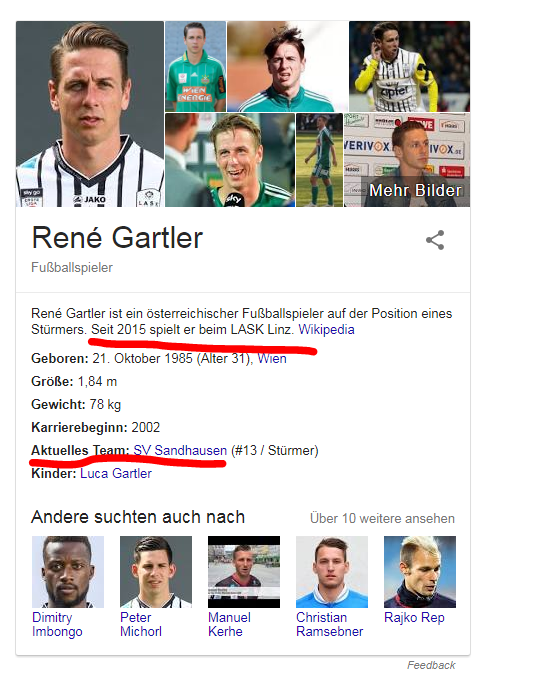Open the Wikipedia link in description

[x=326, y=330]
